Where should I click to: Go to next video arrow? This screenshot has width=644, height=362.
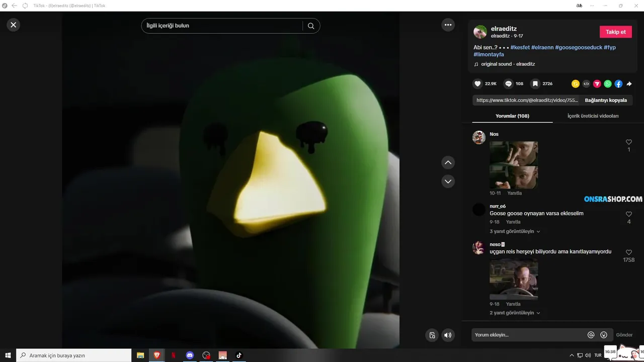[448, 181]
